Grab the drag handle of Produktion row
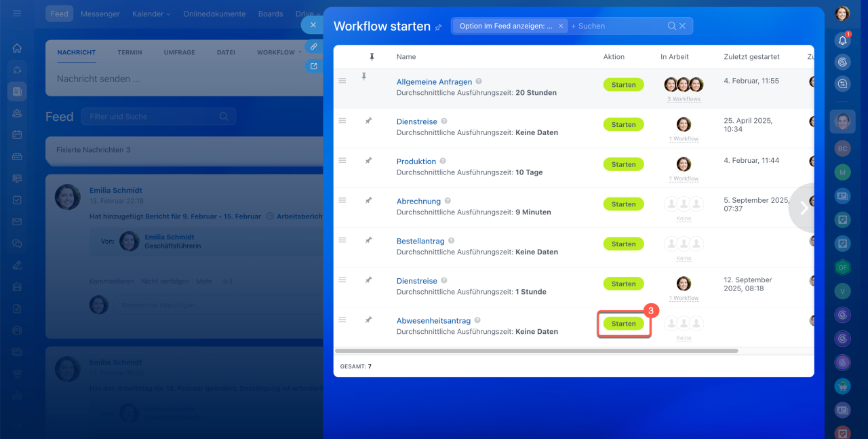Viewport: 868px width, 439px height. (x=342, y=160)
